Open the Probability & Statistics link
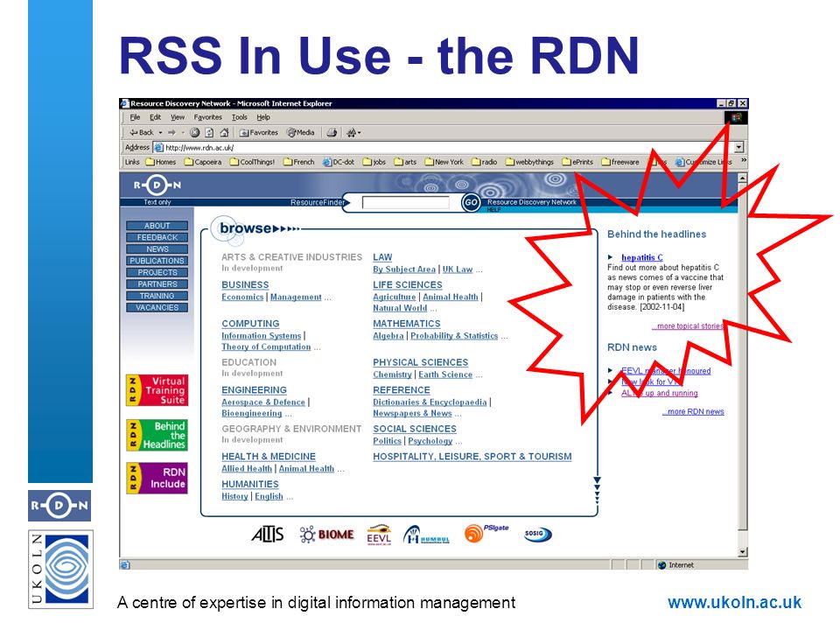 pos(454,336)
